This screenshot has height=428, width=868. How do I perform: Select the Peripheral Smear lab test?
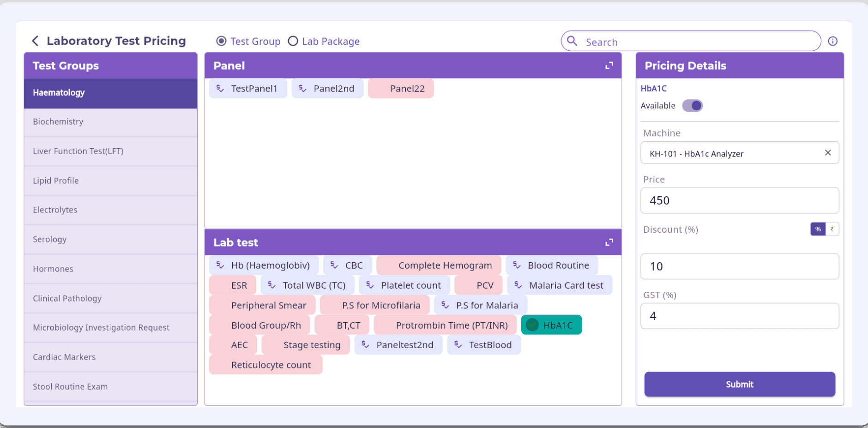click(262, 305)
